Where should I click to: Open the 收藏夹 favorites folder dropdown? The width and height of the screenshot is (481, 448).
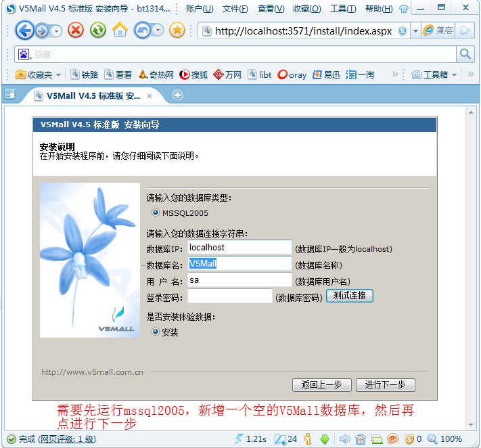(x=38, y=74)
